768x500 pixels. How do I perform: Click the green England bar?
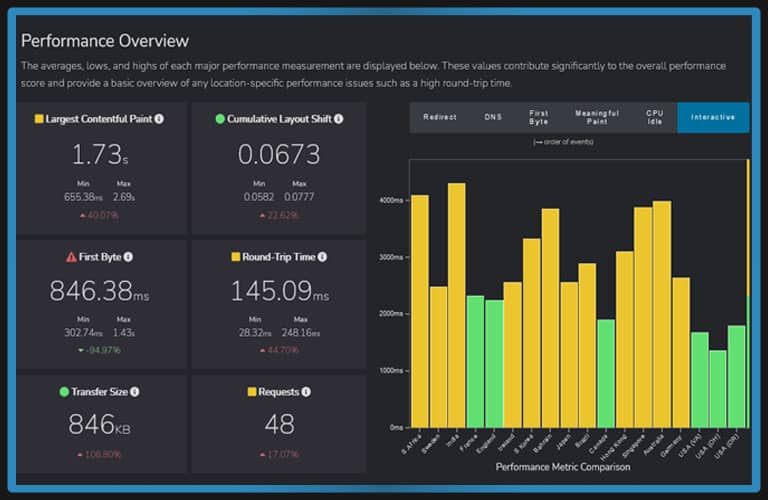(x=494, y=364)
